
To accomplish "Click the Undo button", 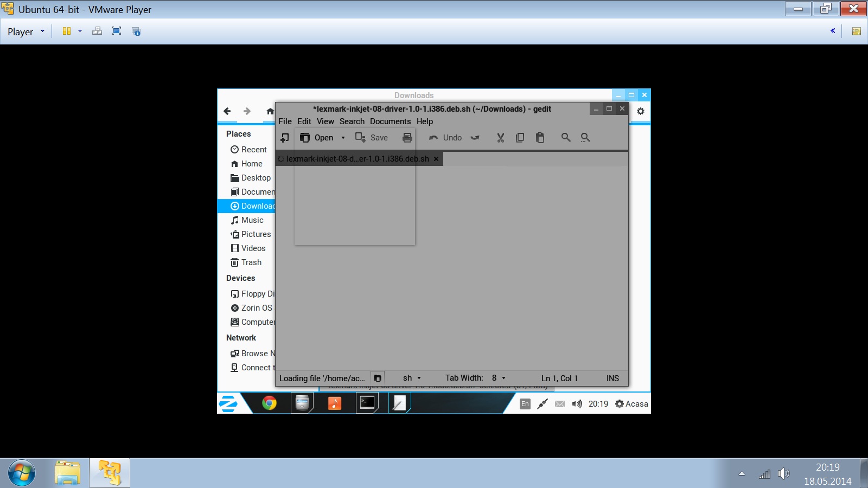I will (x=445, y=138).
